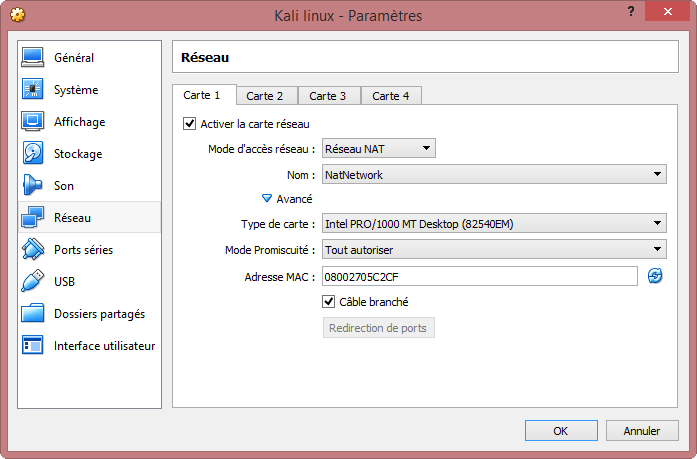697x459 pixels.
Task: Select the Dossiers partagés folder icon
Action: (x=32, y=313)
